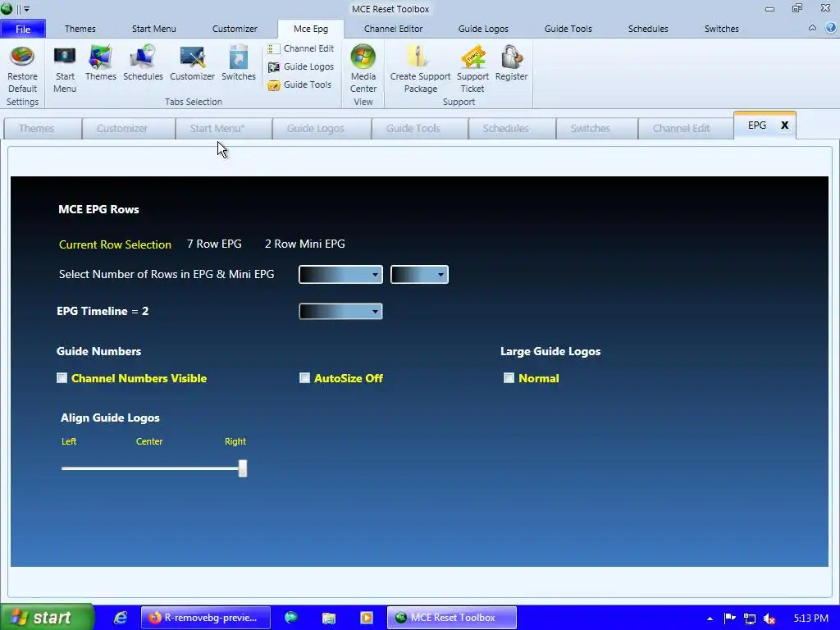The width and height of the screenshot is (840, 630).
Task: Collapse the ribbon with arrow icon
Action: tap(812, 29)
